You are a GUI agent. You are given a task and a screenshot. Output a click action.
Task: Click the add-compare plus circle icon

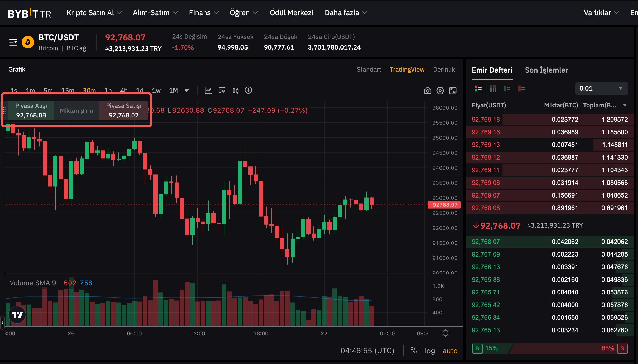pyautogui.click(x=248, y=90)
